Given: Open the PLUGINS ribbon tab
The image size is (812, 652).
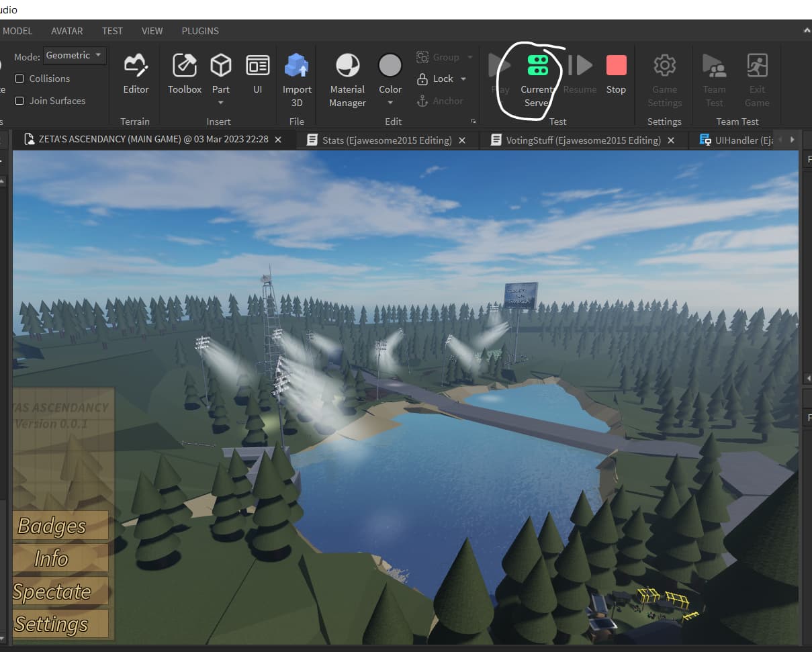Looking at the screenshot, I should click(200, 31).
